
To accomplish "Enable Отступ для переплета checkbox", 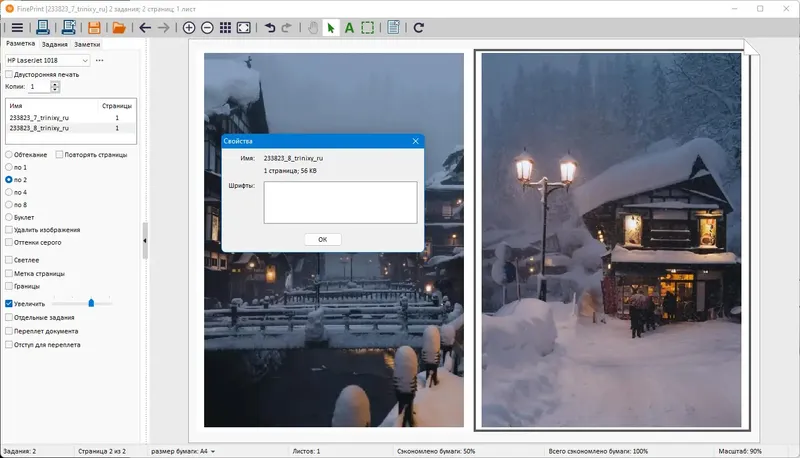I will click(9, 345).
